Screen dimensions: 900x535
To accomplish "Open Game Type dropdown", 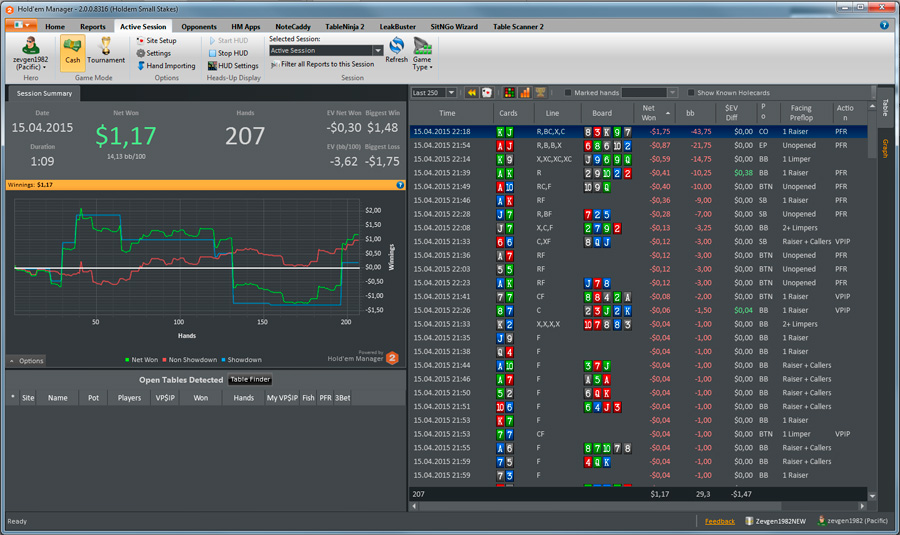I will coord(422,54).
